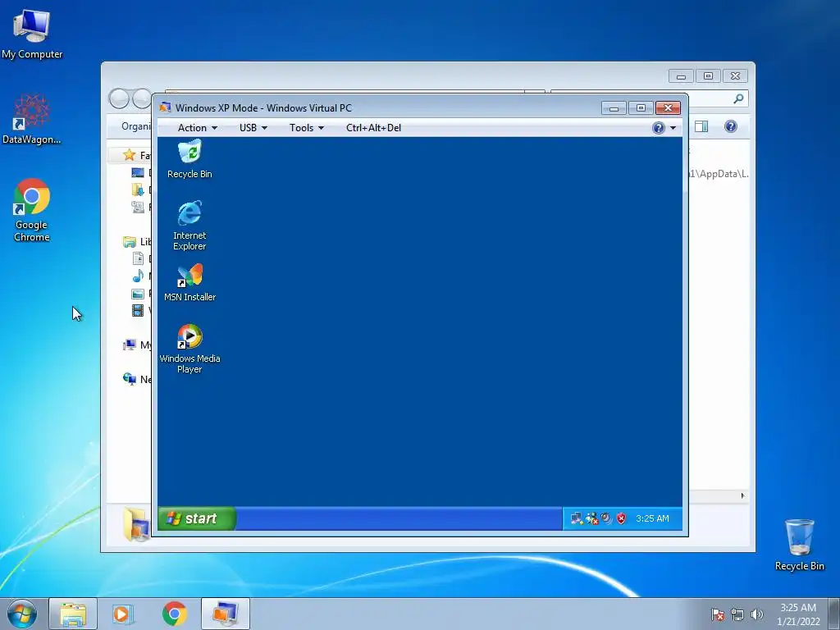Select Libraries in the Explorer sidebar
The image size is (840, 630).
tap(137, 242)
